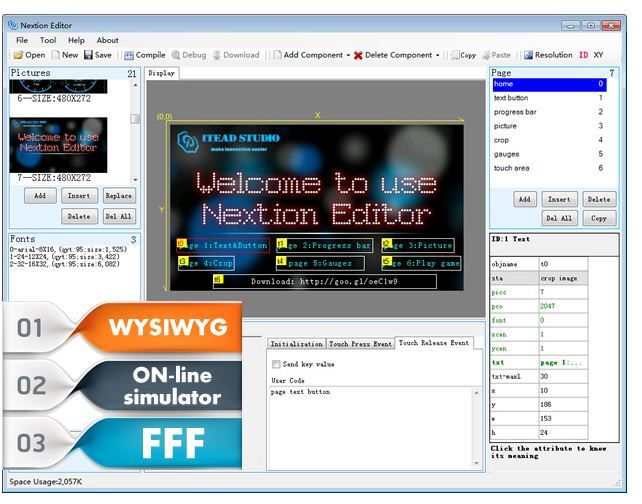Switch to Touch Press Event tab
This screenshot has height=504, width=642.
360,344
